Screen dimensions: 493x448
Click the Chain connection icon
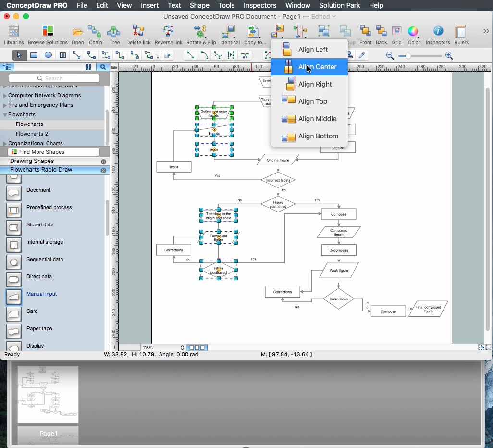coord(95,32)
